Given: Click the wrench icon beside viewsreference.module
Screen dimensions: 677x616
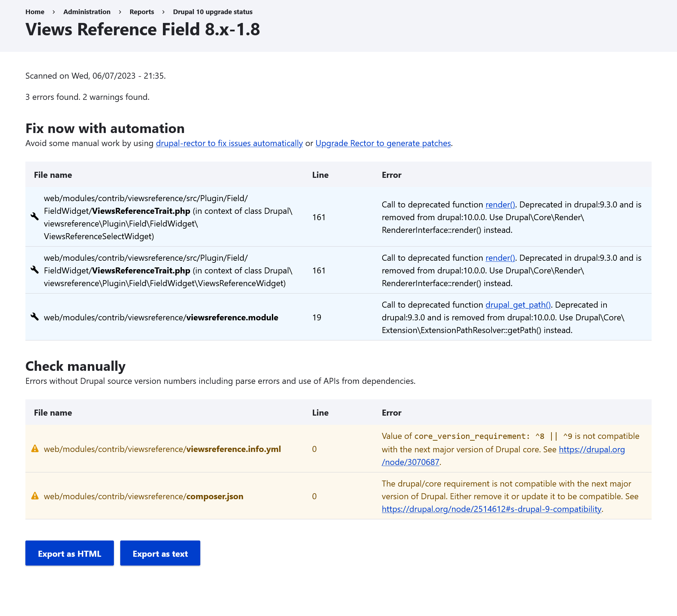Looking at the screenshot, I should coord(35,317).
